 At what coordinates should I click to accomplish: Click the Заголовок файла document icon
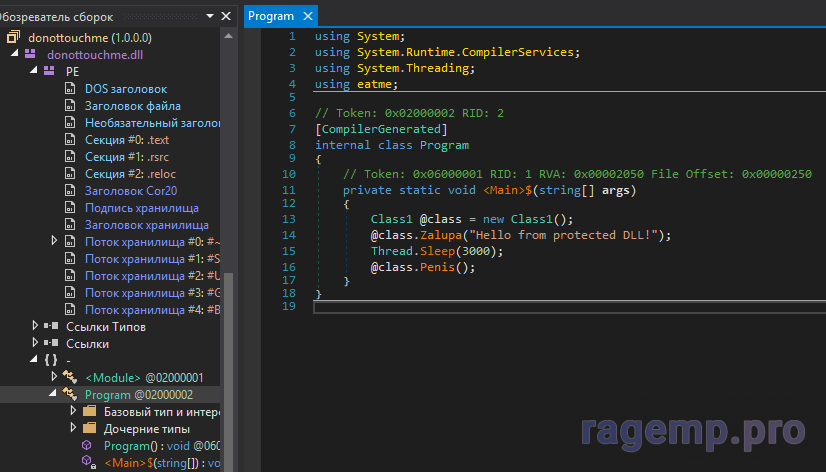[x=70, y=105]
